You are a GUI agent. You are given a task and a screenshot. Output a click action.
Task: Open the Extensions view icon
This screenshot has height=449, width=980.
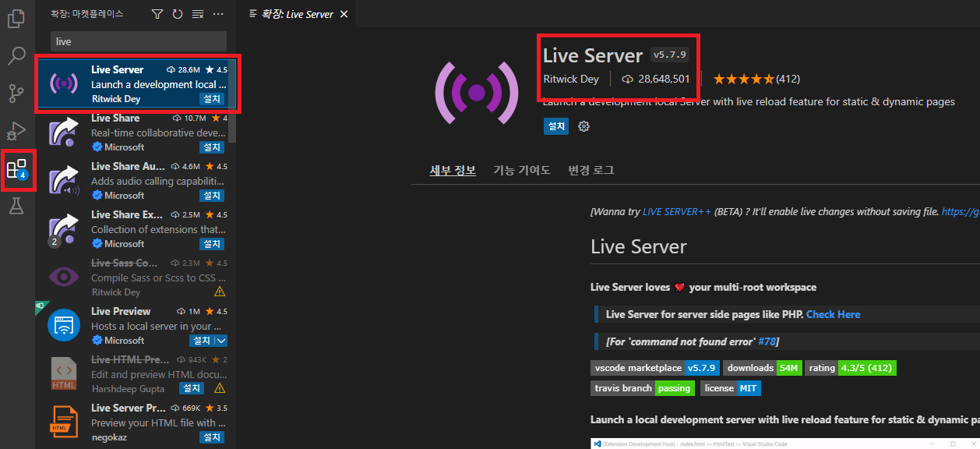pyautogui.click(x=16, y=169)
